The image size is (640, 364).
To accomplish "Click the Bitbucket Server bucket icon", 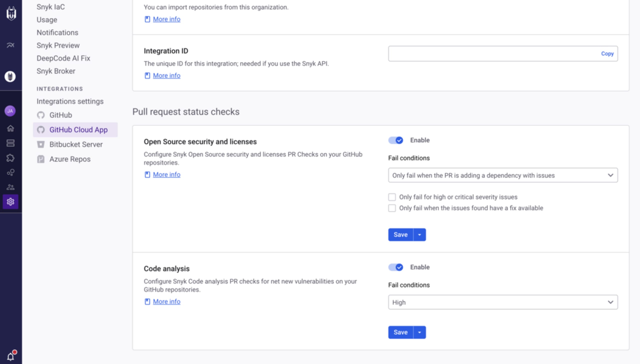I will click(x=41, y=144).
